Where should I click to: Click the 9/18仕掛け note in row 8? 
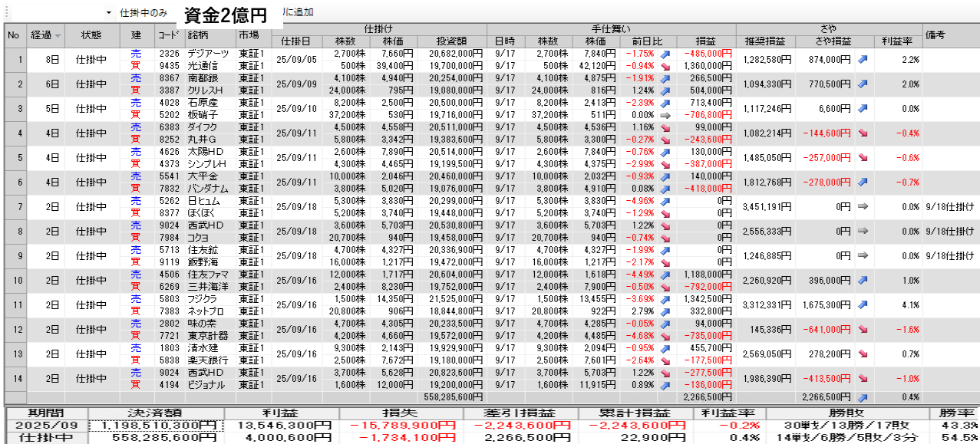[950, 232]
